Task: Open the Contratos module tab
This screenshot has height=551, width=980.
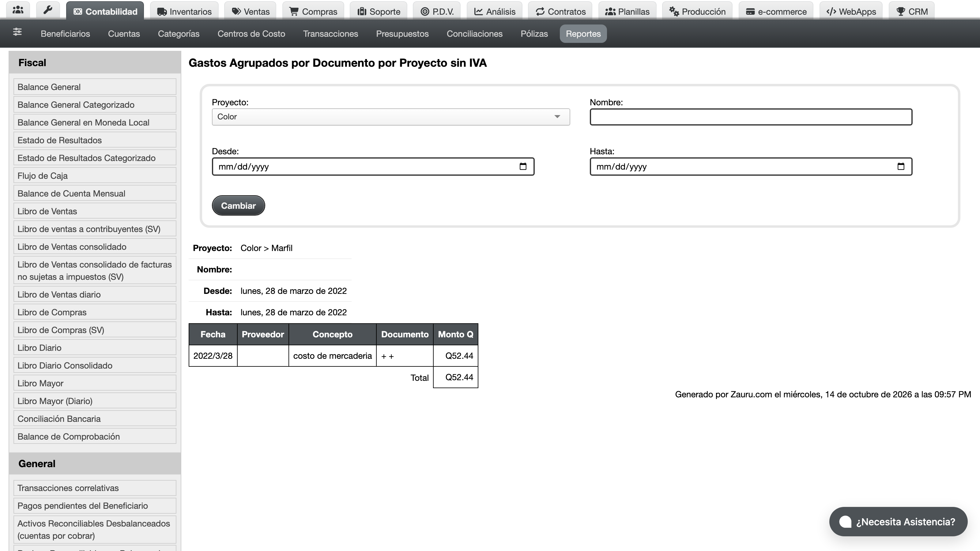Action: (x=560, y=11)
